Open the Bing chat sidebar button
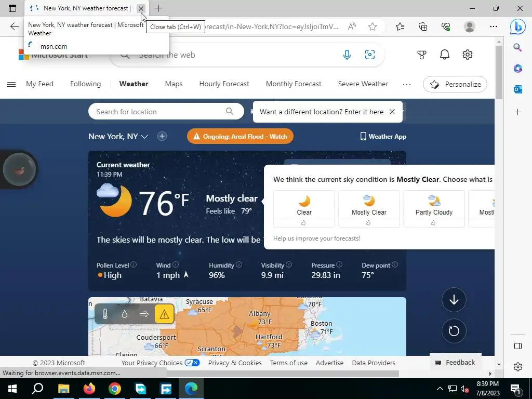 point(518,27)
